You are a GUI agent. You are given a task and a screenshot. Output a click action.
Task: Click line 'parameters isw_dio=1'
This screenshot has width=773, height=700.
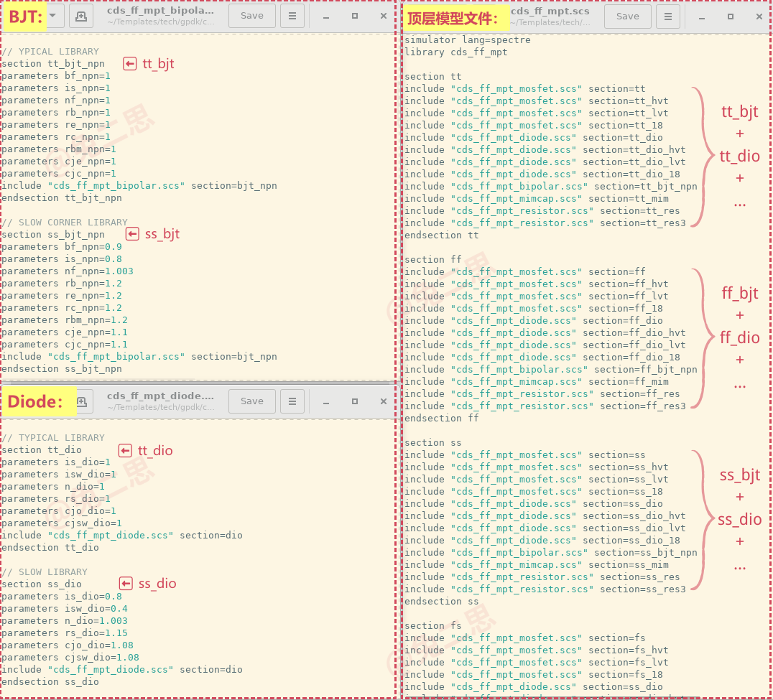point(59,475)
